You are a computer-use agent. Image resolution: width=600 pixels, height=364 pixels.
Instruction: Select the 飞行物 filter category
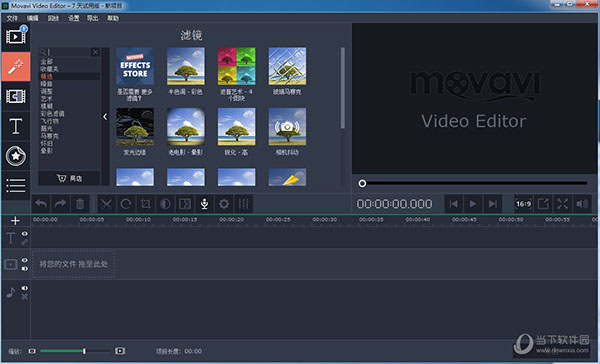[x=49, y=121]
